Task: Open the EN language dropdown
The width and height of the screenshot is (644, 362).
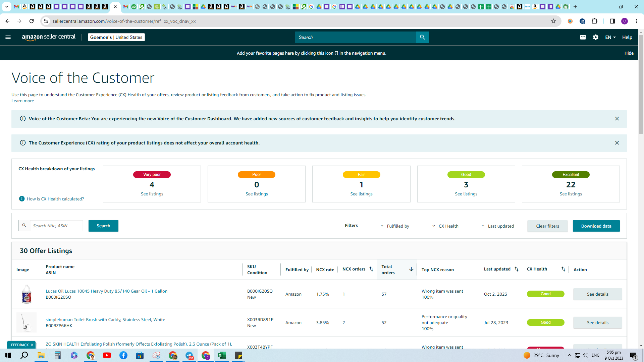Action: 610,37
